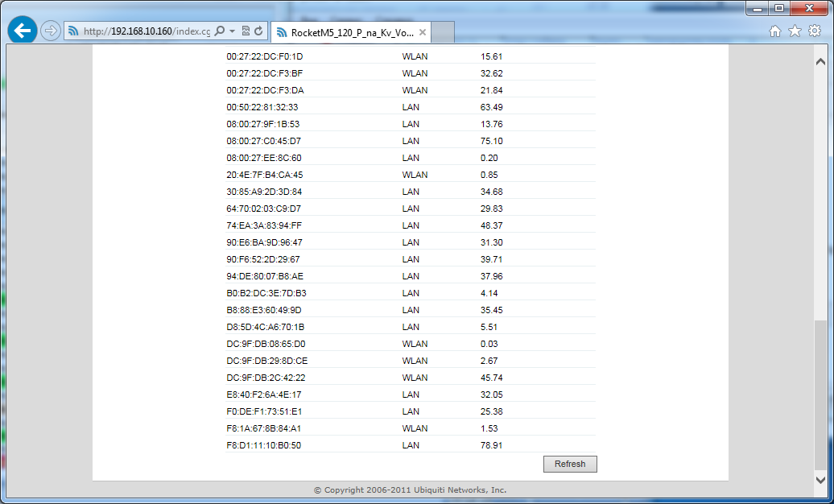The image size is (834, 504).
Task: Click WLAN interface of 20:4E:7F:B4:CA:45 row
Action: (x=415, y=175)
